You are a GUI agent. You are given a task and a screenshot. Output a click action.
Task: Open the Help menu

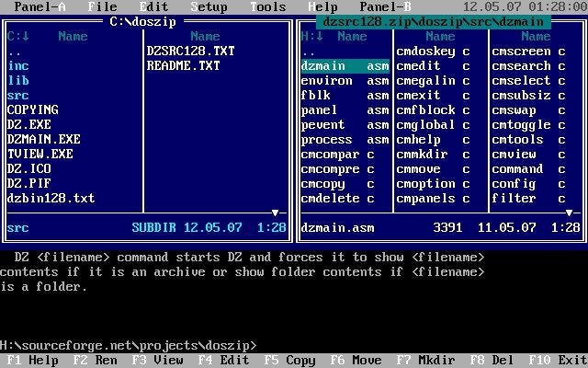coord(322,6)
